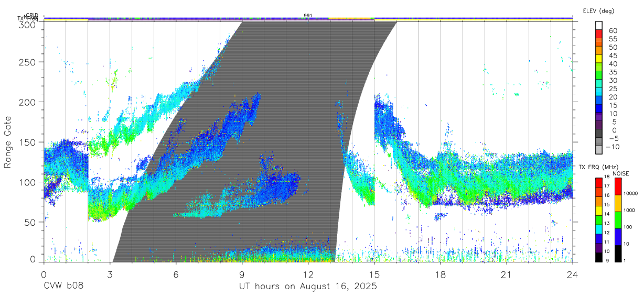The height and width of the screenshot is (297, 644).
Task: Select the '40' label on the ELEV scale
Action: click(613, 64)
